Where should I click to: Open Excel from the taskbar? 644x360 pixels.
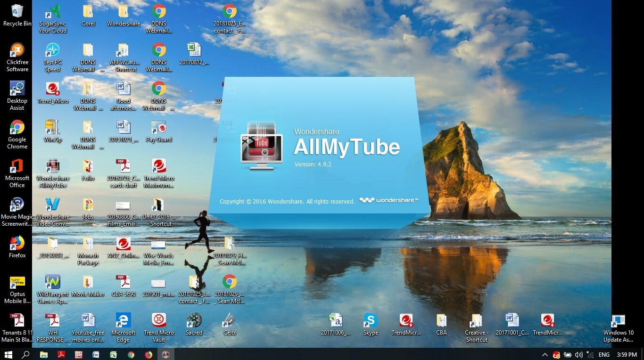114,354
